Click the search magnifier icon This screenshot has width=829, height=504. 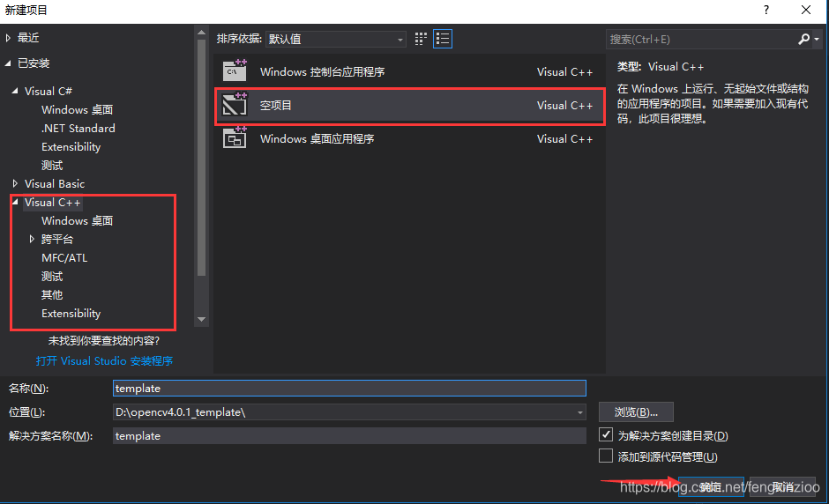[803, 39]
